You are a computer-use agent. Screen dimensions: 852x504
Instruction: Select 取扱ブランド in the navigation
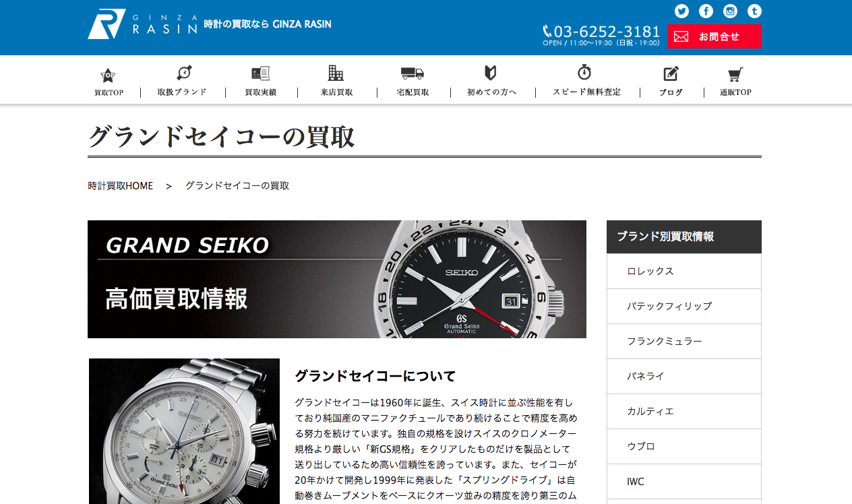pyautogui.click(x=182, y=92)
